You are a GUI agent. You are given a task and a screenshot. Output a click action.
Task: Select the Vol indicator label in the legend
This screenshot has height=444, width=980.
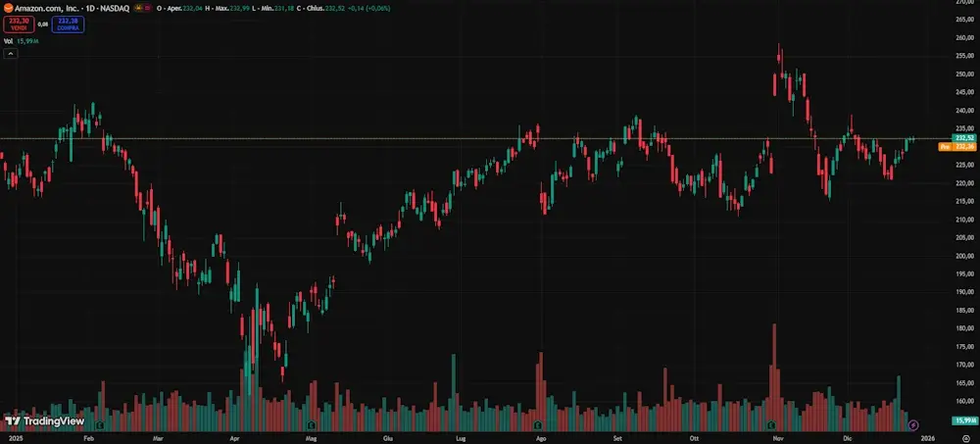pyautogui.click(x=9, y=41)
